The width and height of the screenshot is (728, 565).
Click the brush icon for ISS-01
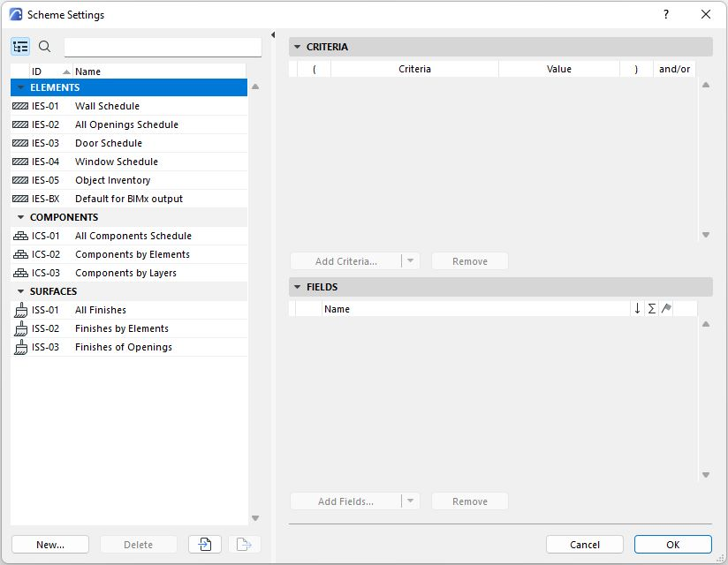20,310
